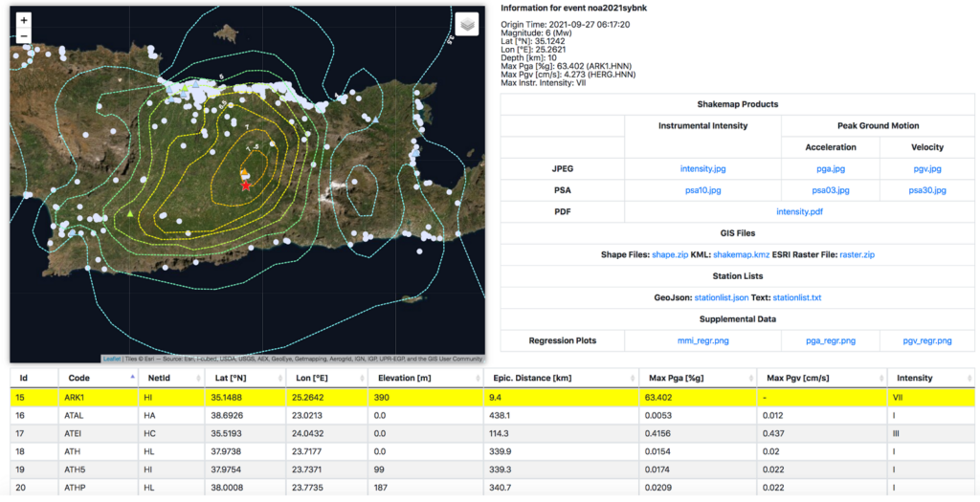
Task: Click the red star epicenter marker
Action: pyautogui.click(x=246, y=186)
